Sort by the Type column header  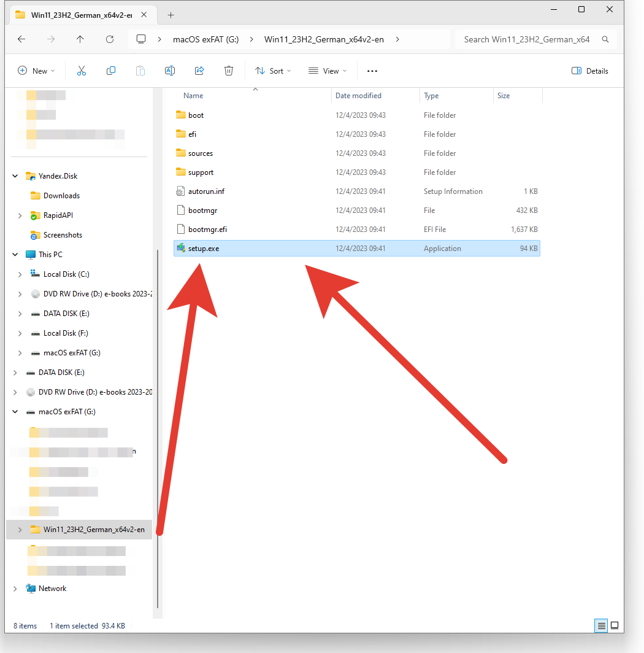pyautogui.click(x=431, y=95)
